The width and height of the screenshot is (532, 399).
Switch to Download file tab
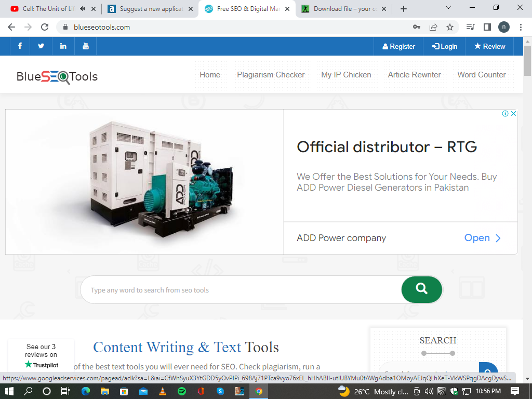click(345, 9)
